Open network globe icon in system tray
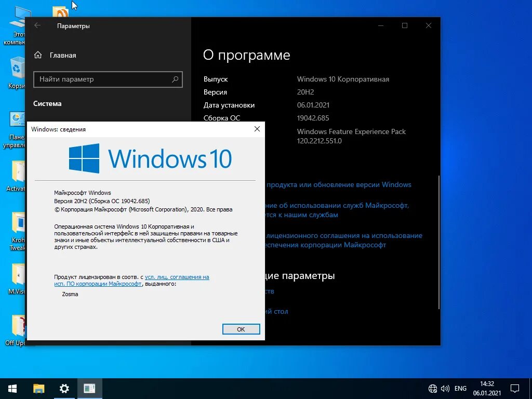The height and width of the screenshot is (399, 532). (x=433, y=389)
